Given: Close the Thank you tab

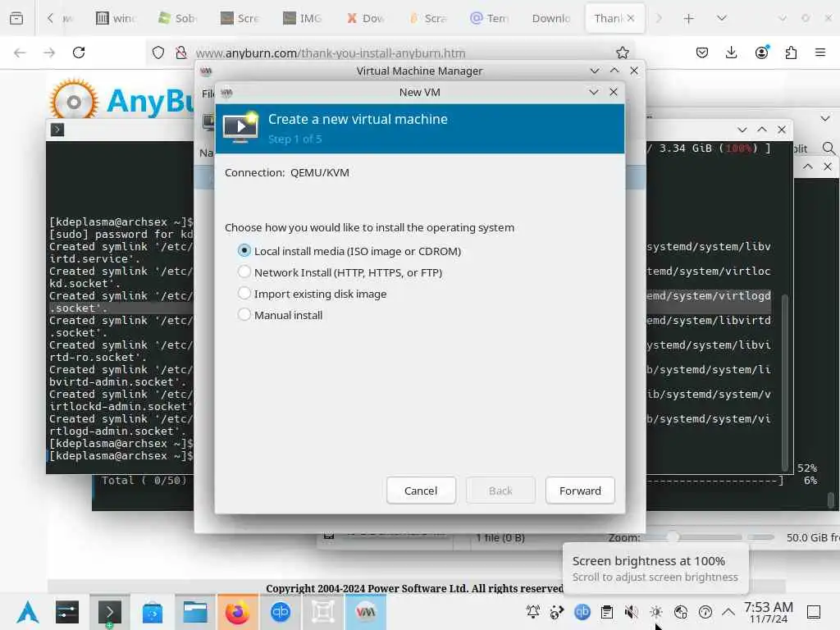Looking at the screenshot, I should click(631, 18).
